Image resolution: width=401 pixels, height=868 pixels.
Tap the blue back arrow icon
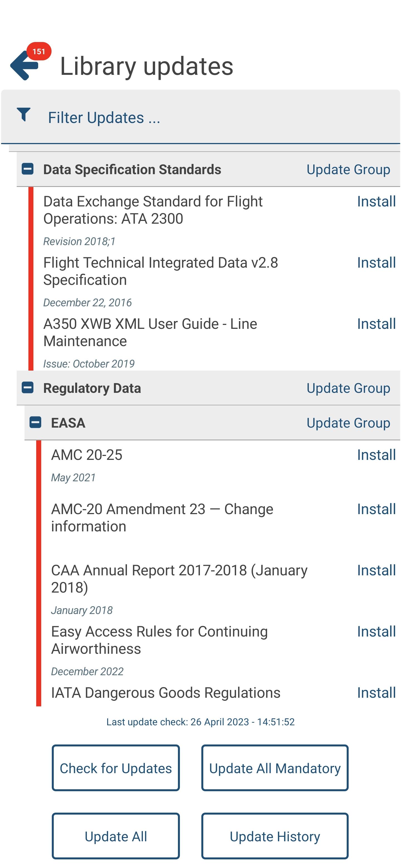pyautogui.click(x=24, y=65)
